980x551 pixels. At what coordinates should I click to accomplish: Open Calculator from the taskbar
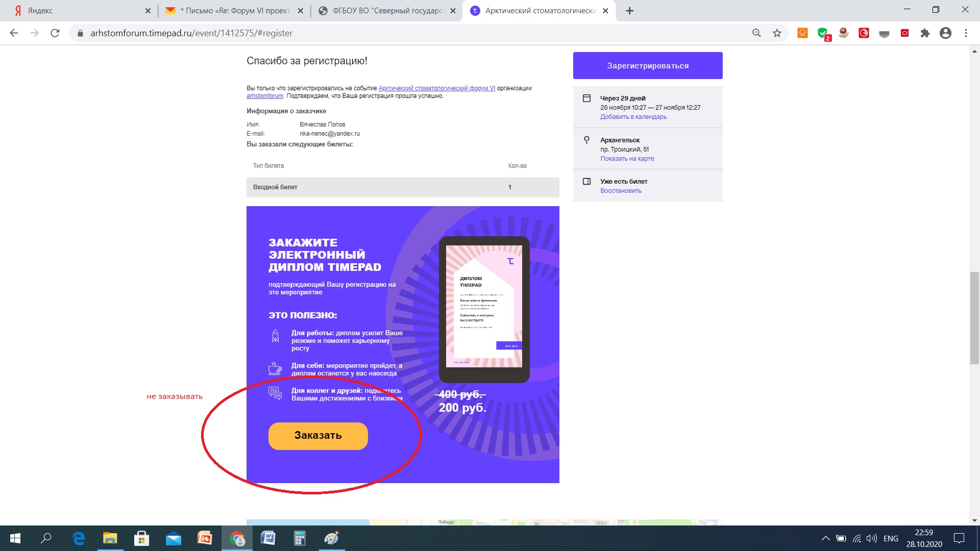pyautogui.click(x=300, y=538)
